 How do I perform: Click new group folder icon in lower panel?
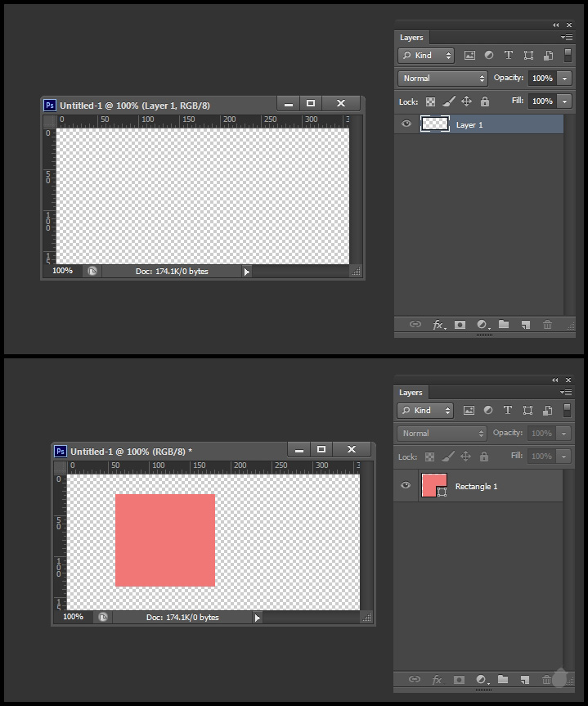pos(503,680)
